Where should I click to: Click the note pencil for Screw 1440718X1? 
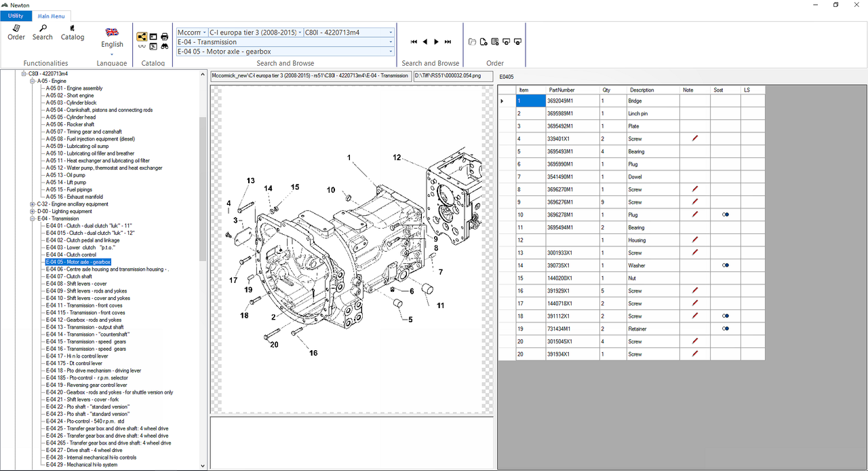[x=695, y=303]
